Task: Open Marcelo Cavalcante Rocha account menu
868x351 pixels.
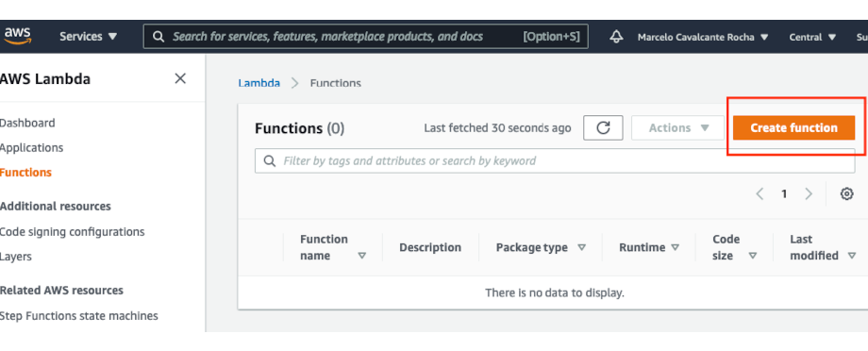Action: (x=703, y=37)
